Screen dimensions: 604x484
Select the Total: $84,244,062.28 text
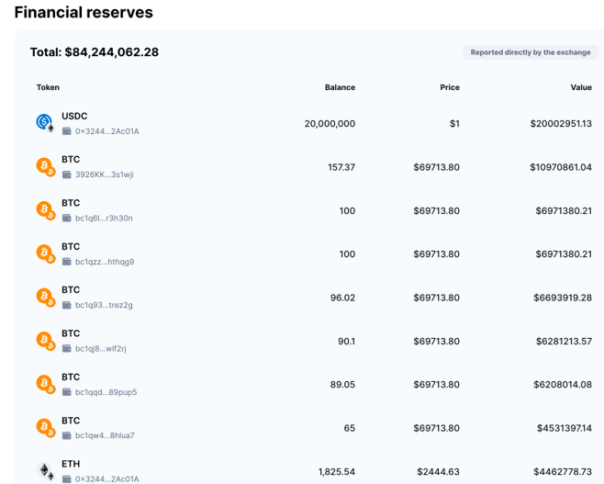pyautogui.click(x=94, y=52)
